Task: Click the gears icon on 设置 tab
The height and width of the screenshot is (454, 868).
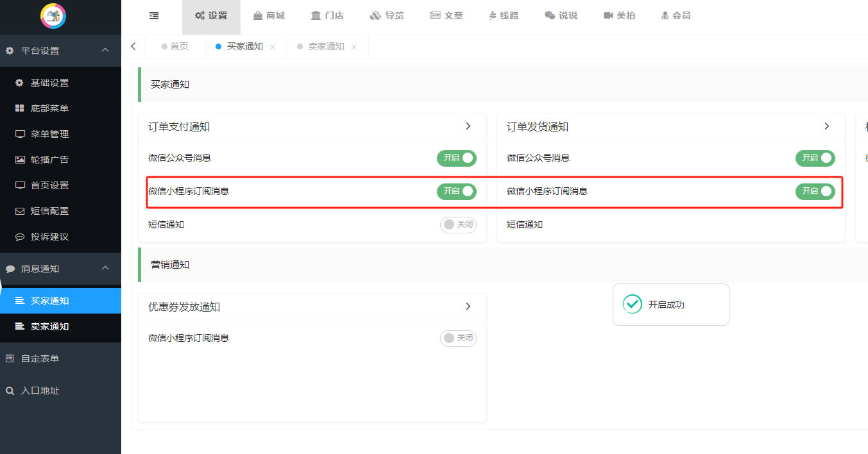Action: click(200, 15)
